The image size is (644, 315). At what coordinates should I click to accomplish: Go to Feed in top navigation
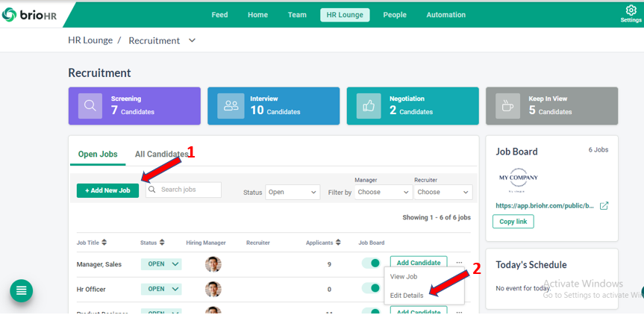[x=219, y=15]
